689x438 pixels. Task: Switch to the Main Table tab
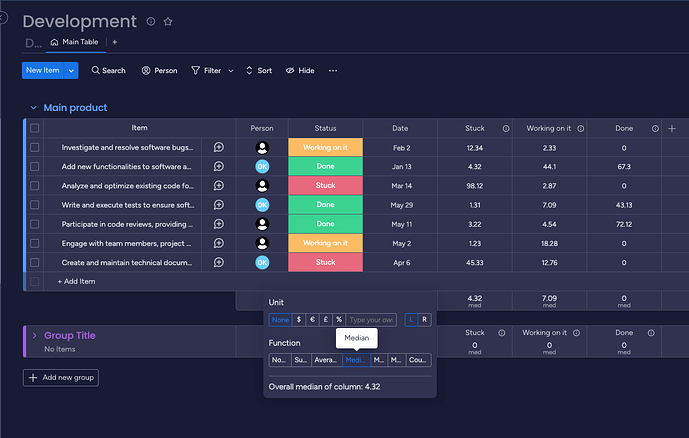[75, 42]
